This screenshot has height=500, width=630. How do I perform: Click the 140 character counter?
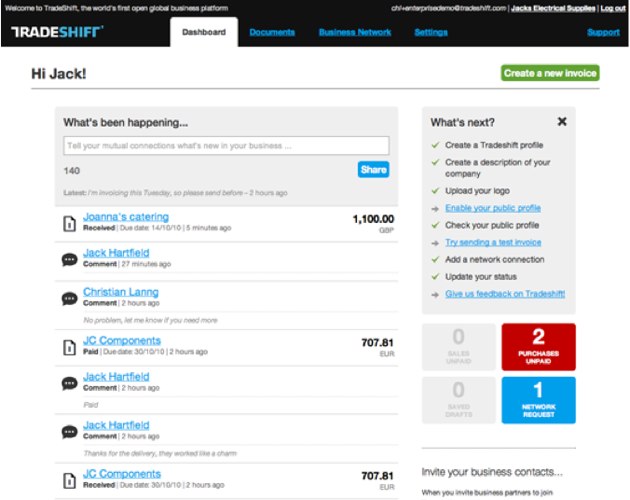click(72, 171)
